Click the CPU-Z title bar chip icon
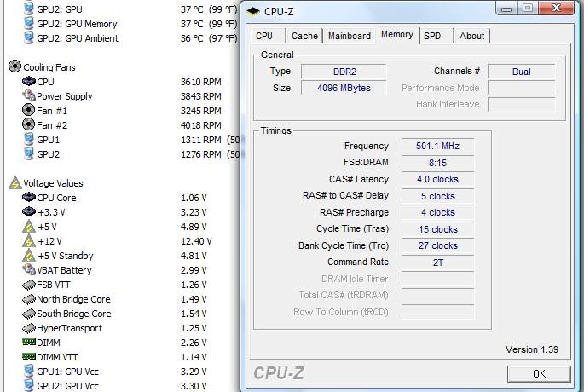The image size is (584, 392). point(253,11)
